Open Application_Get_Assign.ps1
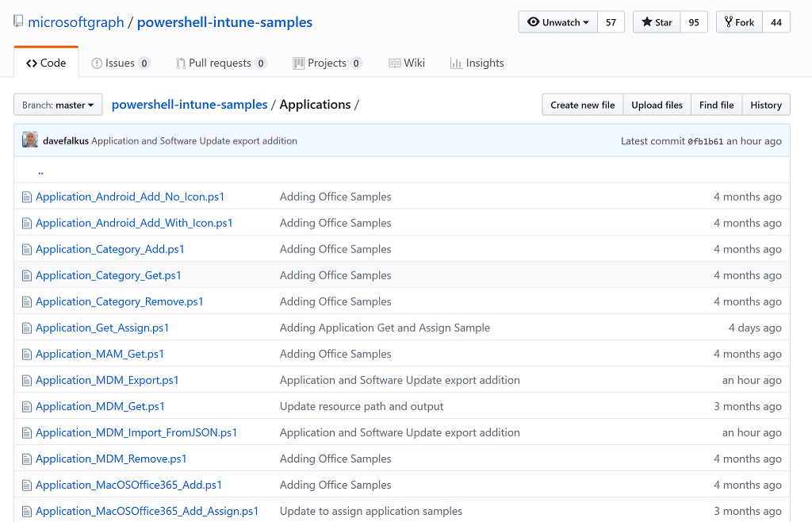The image size is (812, 522). coord(102,328)
